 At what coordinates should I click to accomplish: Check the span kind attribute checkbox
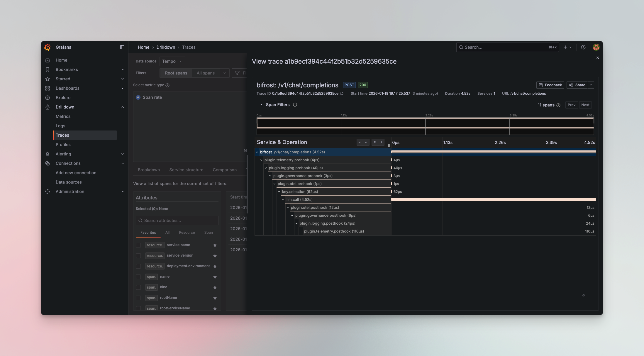(x=138, y=287)
